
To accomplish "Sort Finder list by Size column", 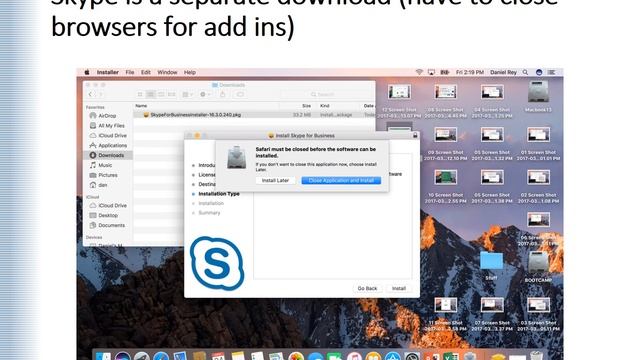I will point(306,106).
